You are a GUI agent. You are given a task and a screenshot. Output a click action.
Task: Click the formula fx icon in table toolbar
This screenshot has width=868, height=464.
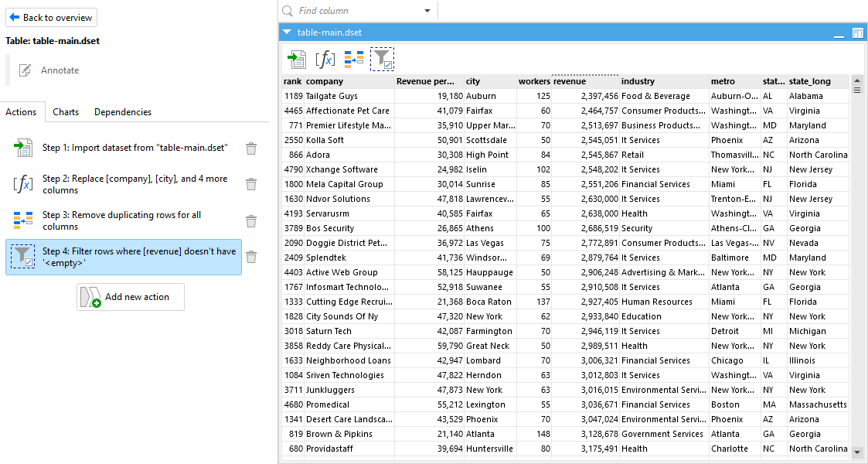pyautogui.click(x=325, y=59)
